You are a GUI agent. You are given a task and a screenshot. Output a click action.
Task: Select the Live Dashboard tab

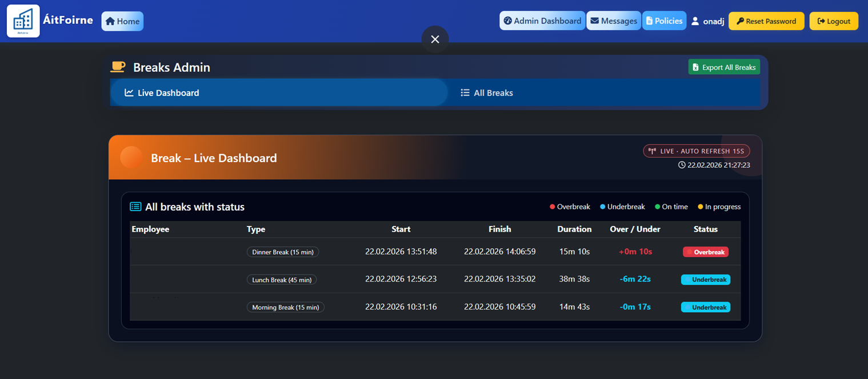(278, 92)
